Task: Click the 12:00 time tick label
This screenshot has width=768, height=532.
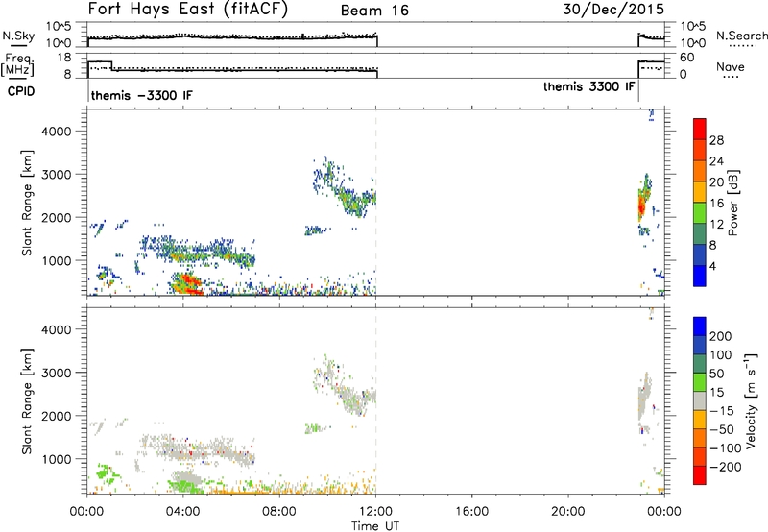Action: click(375, 512)
